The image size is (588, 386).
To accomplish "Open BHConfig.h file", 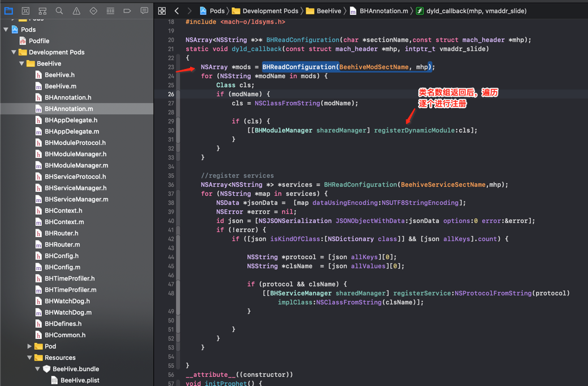I will point(62,255).
